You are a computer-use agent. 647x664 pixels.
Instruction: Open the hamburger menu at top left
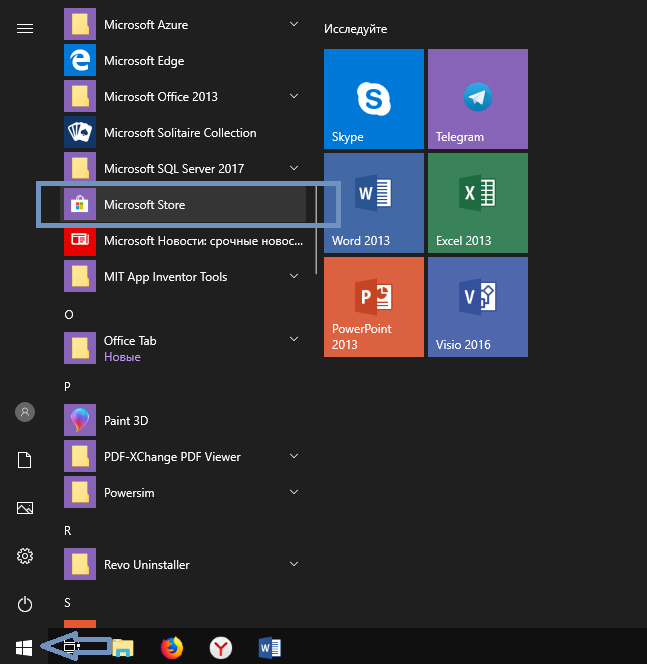25,28
